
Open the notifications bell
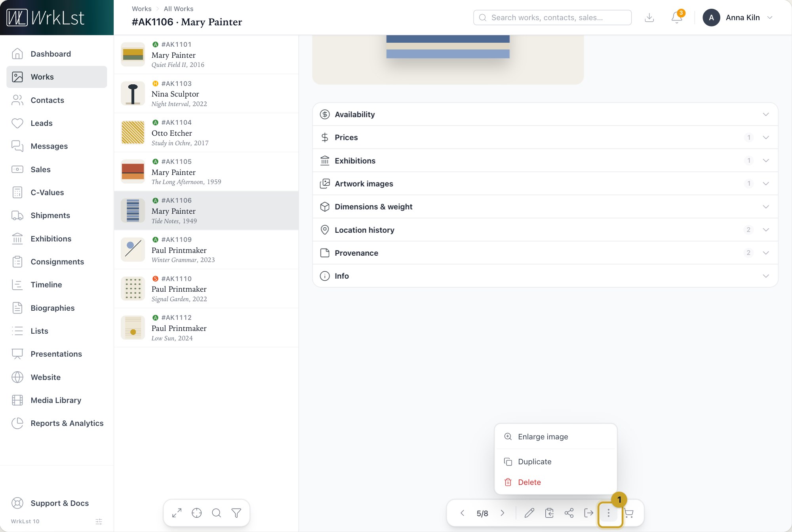677,17
